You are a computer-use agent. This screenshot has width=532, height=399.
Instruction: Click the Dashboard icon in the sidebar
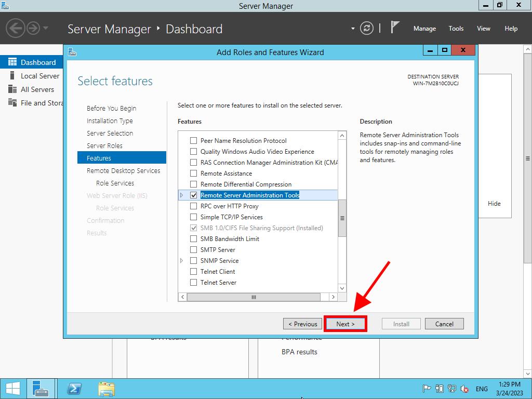(12, 62)
